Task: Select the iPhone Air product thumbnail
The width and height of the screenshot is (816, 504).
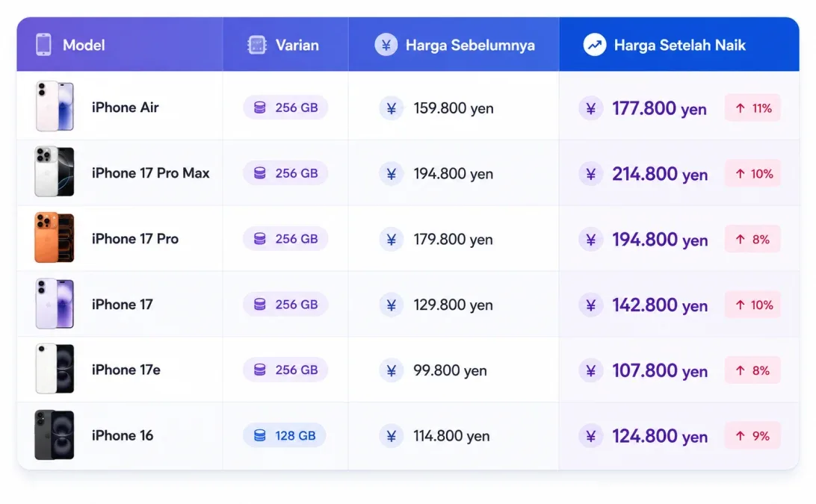Action: pyautogui.click(x=55, y=106)
